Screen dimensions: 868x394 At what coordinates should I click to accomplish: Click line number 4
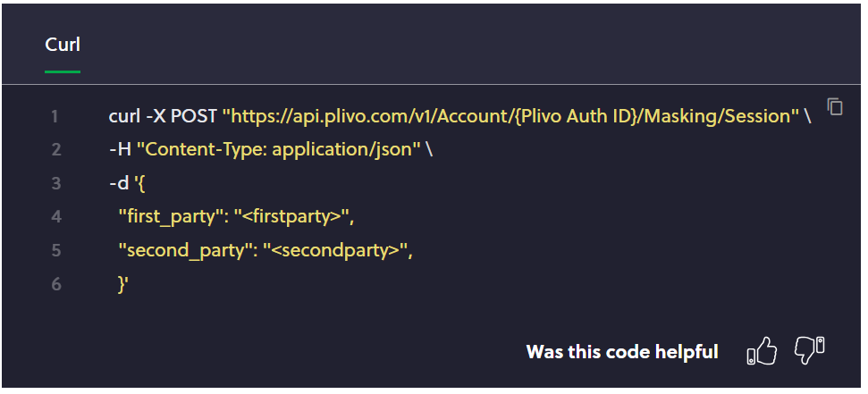[x=55, y=217]
